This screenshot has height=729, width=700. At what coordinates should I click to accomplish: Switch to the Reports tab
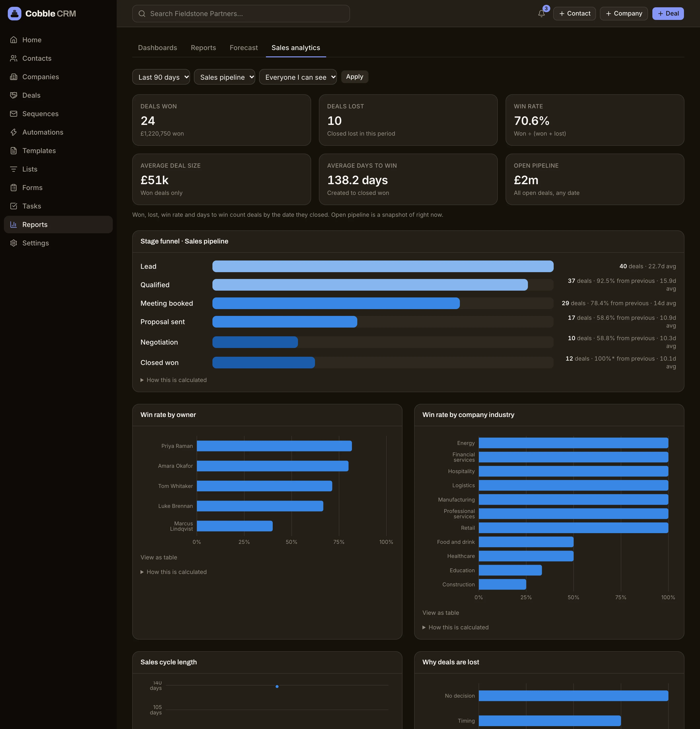[203, 48]
